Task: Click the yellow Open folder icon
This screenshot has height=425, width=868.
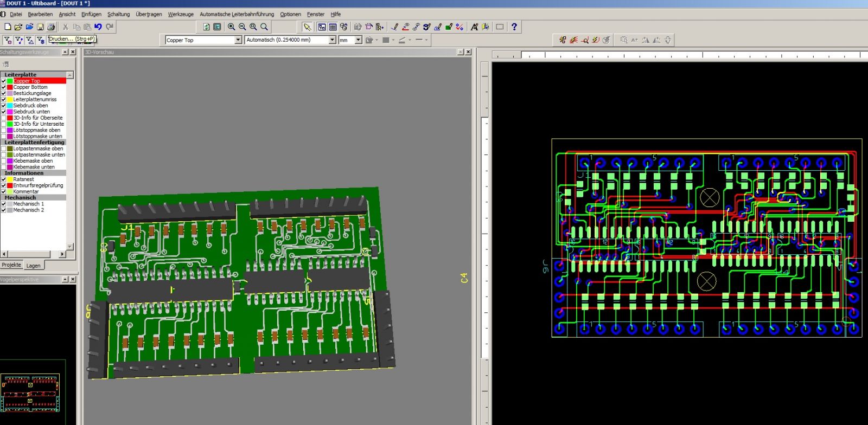Action: [18, 27]
